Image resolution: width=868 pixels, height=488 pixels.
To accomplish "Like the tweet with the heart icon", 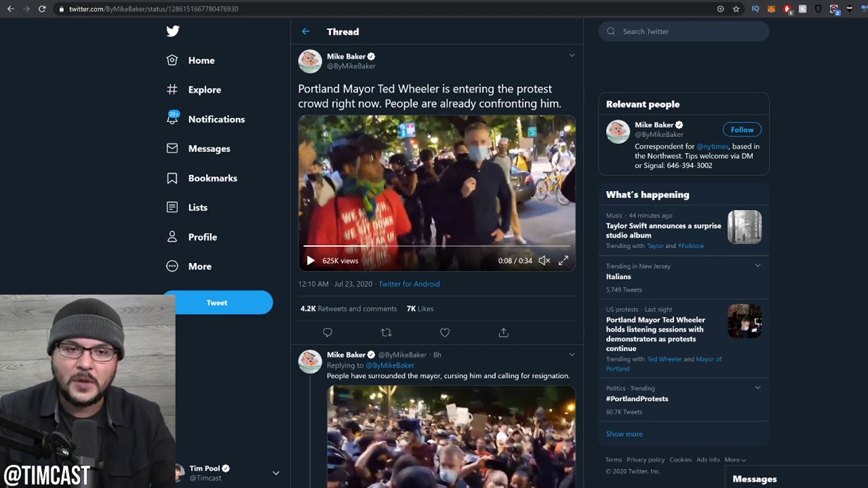I will (445, 333).
